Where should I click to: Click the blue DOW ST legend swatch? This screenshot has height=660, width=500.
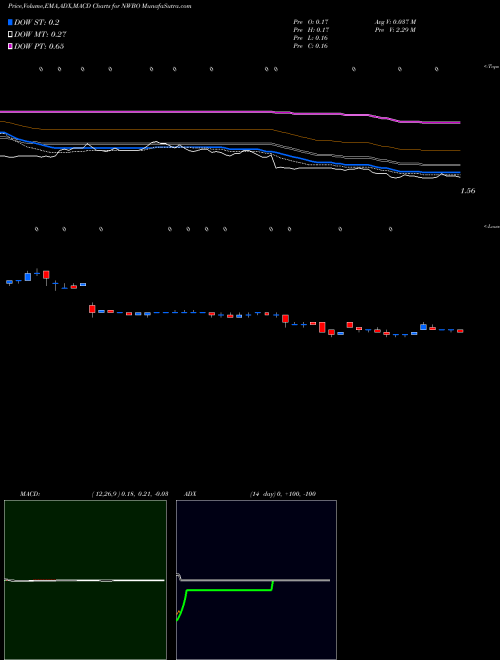11,23
